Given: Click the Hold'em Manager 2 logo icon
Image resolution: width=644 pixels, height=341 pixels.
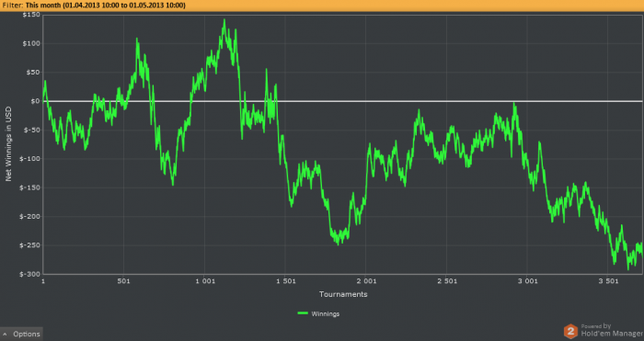Looking at the screenshot, I should [570, 331].
